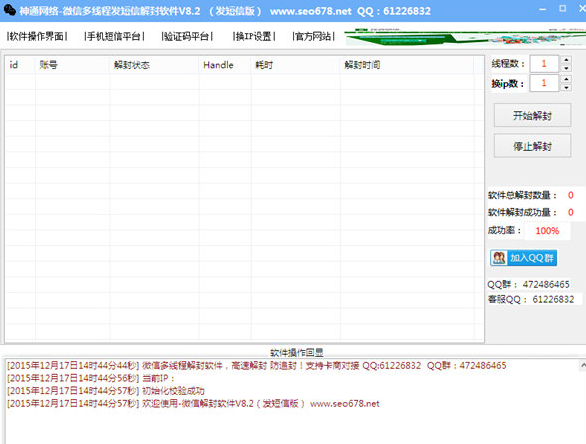Decrease 线程数 with down arrow
Image resolution: width=586 pixels, height=444 pixels.
(567, 68)
